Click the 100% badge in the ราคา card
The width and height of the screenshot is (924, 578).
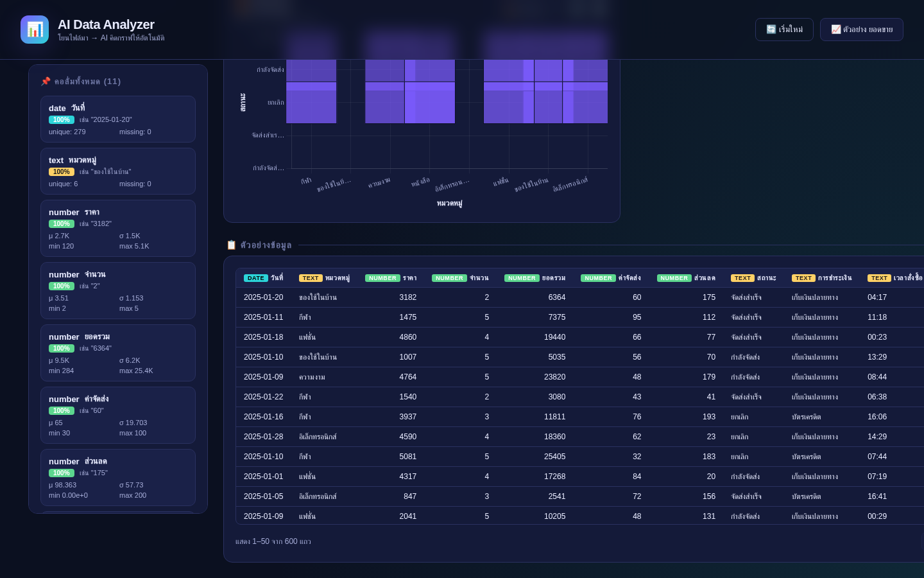coord(62,223)
